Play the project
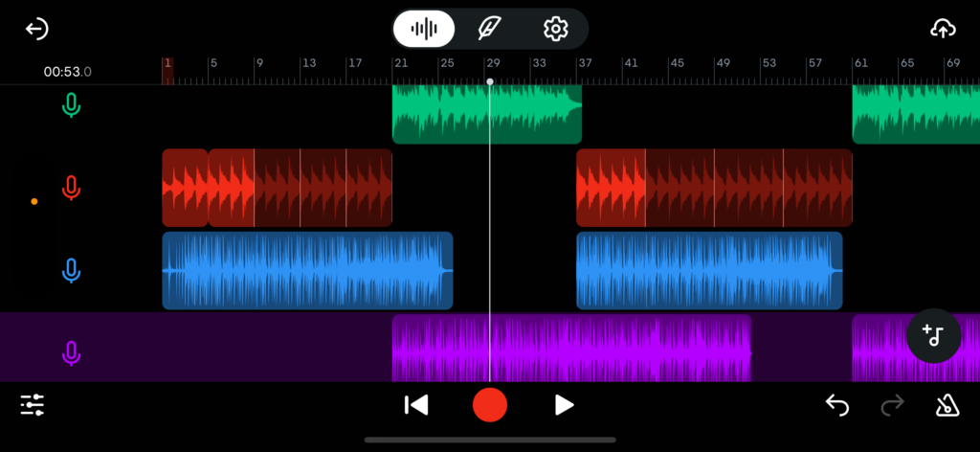The width and height of the screenshot is (980, 452). tap(565, 405)
